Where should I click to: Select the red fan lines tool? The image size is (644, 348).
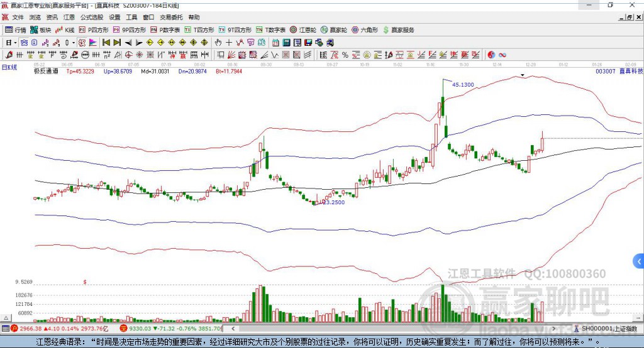point(231,55)
